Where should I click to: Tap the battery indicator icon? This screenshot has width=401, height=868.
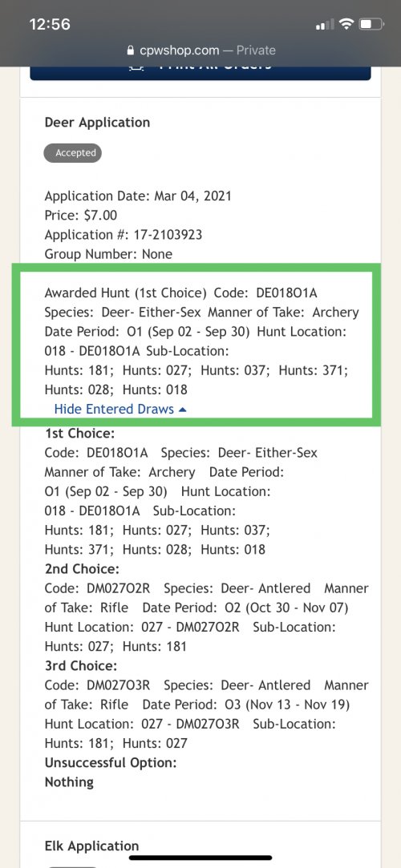click(371, 24)
